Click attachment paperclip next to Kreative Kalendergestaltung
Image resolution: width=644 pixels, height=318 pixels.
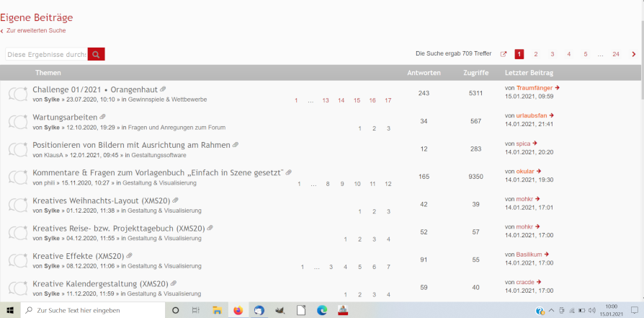click(174, 283)
